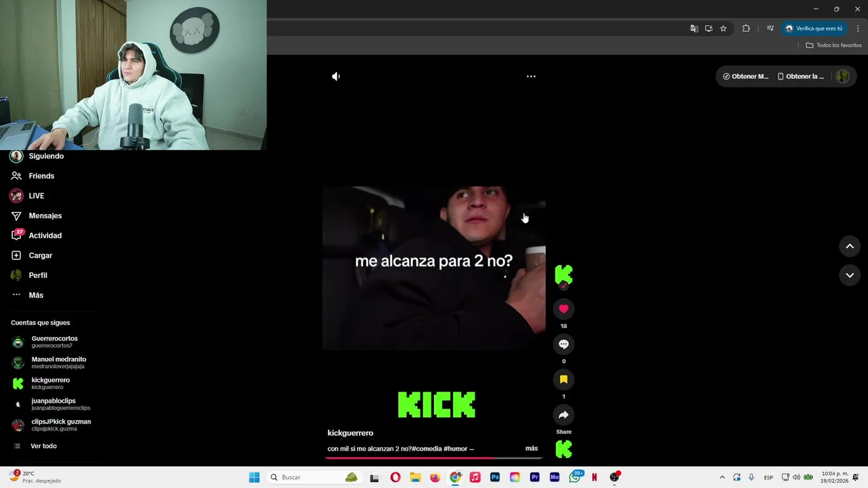Like the video with the heart icon
The image size is (868, 488).
pyautogui.click(x=564, y=309)
